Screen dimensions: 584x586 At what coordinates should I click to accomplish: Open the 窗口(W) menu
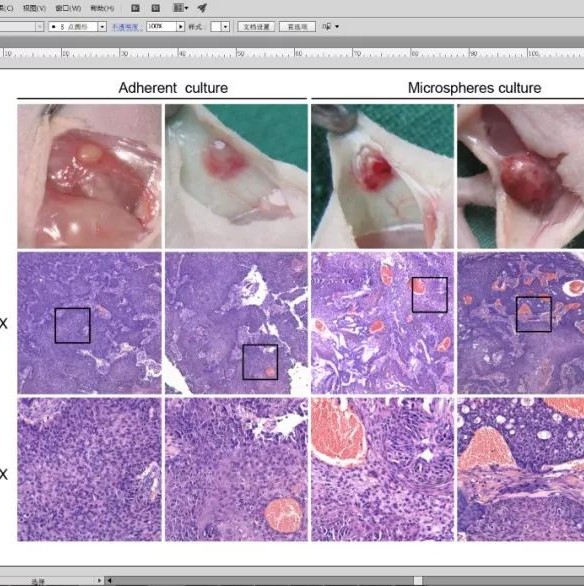68,8
